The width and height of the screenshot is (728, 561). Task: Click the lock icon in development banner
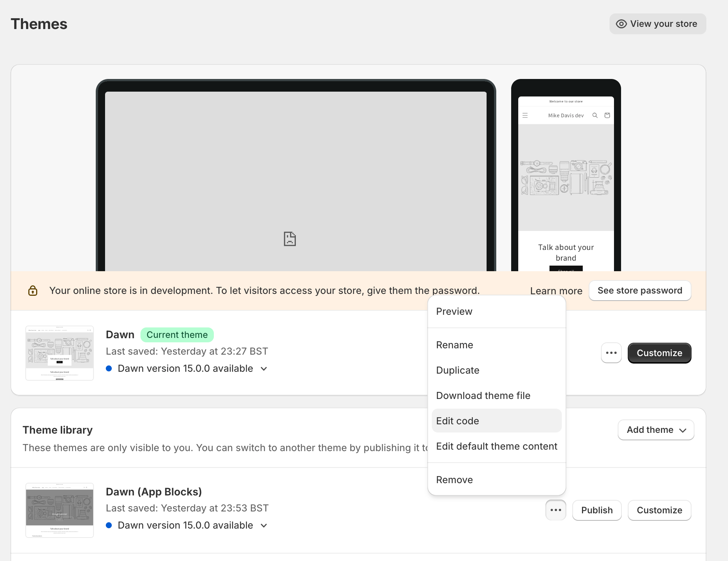coord(33,291)
